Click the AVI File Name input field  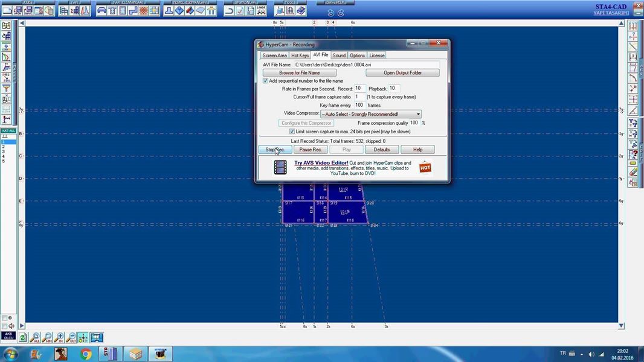366,65
